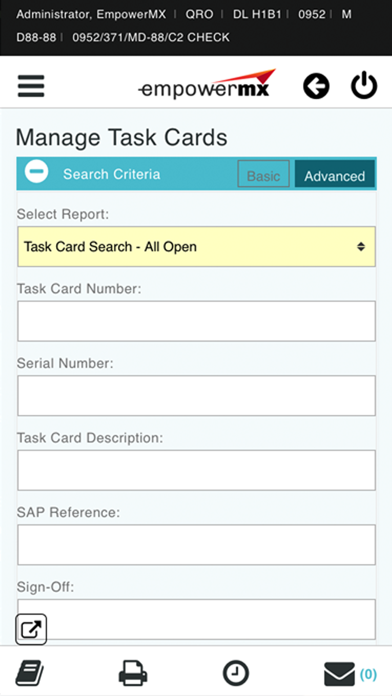This screenshot has width=392, height=696.
Task: Go back with the left arrow icon
Action: point(316,86)
